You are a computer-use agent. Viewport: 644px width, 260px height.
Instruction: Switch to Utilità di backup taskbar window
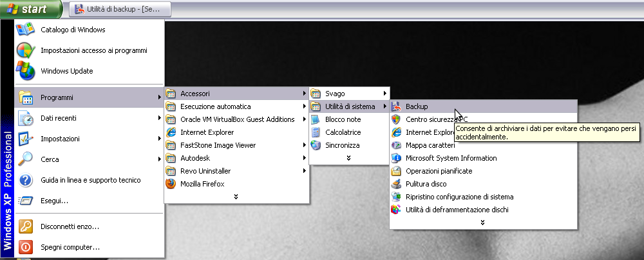coord(121,10)
